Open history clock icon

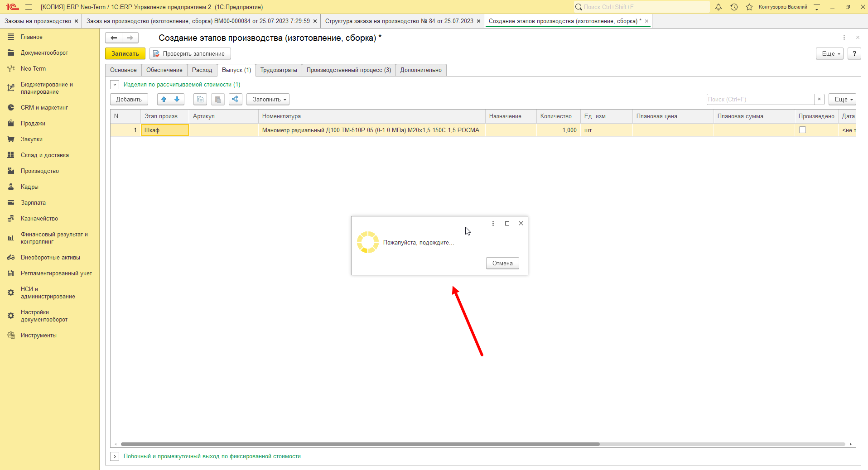pyautogui.click(x=734, y=7)
